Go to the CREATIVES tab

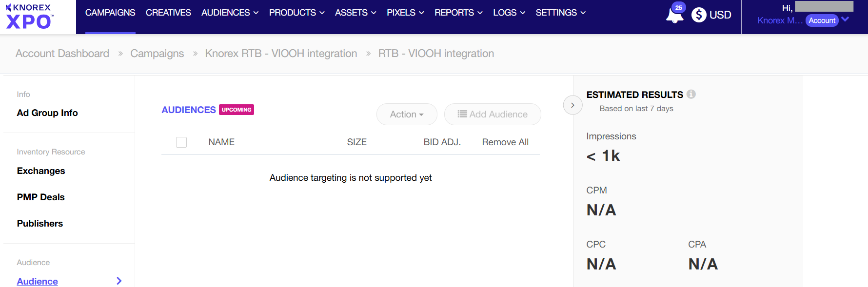coord(168,13)
